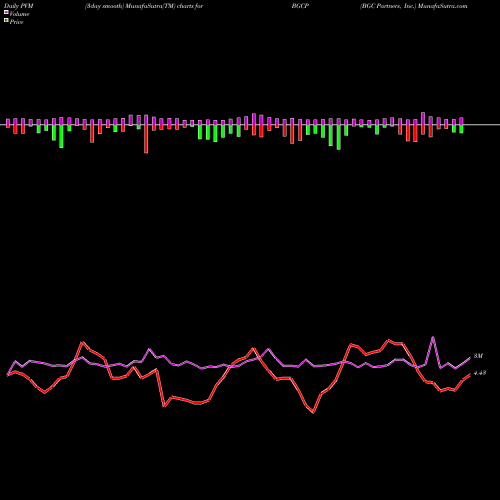Image resolution: width=500 pixels, height=500 pixels.
Task: Select the Volume legend label
Action: tap(19, 14)
